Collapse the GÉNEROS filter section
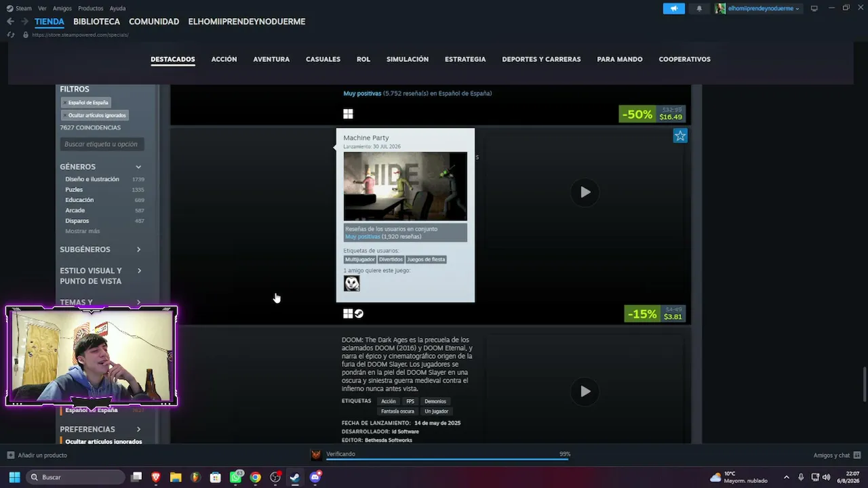868x488 pixels. coord(138,167)
